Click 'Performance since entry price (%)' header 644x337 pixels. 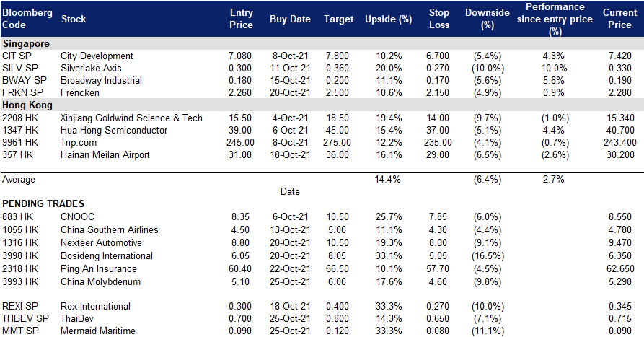pos(555,19)
